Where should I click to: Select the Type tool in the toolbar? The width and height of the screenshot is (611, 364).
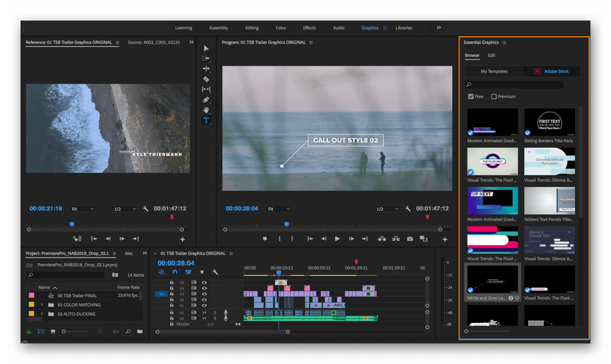206,120
